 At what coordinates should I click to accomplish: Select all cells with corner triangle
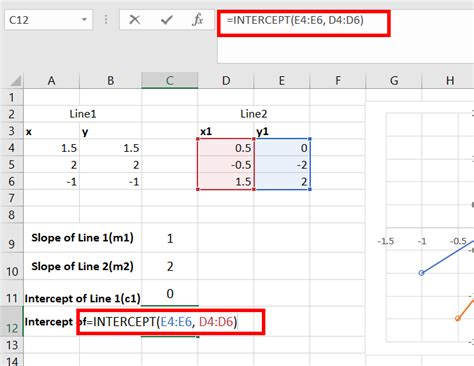click(x=15, y=81)
